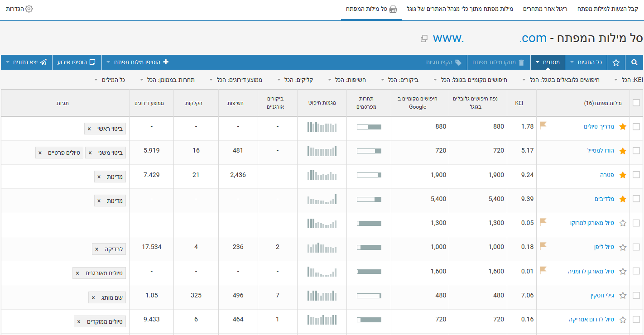Screen dimensions: 644x335
Task: Switch to קבל הצעות למילות מפתח tab
Action: tap(608, 9)
